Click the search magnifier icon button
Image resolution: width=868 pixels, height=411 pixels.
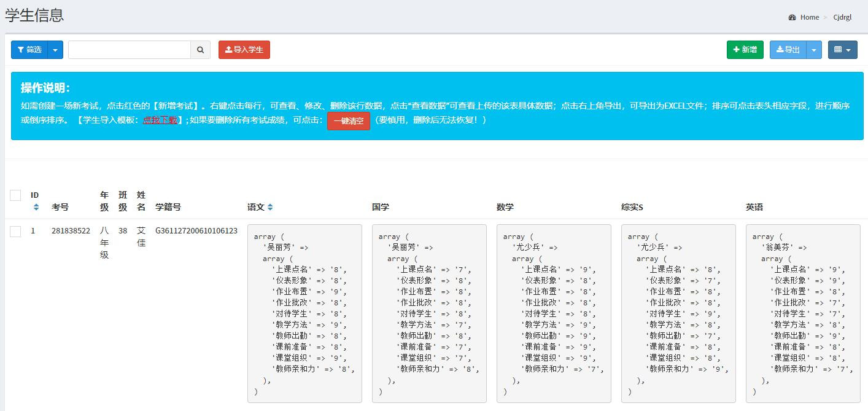[x=200, y=50]
